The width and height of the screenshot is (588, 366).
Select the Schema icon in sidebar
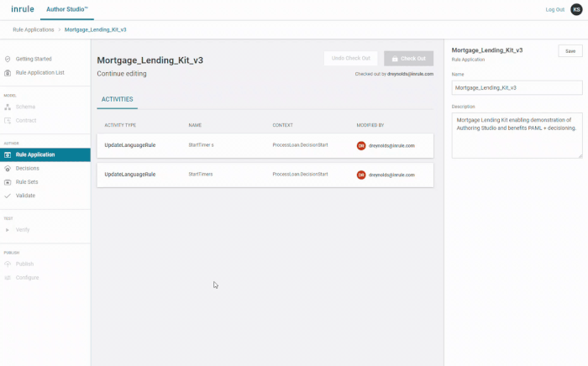[x=8, y=107]
